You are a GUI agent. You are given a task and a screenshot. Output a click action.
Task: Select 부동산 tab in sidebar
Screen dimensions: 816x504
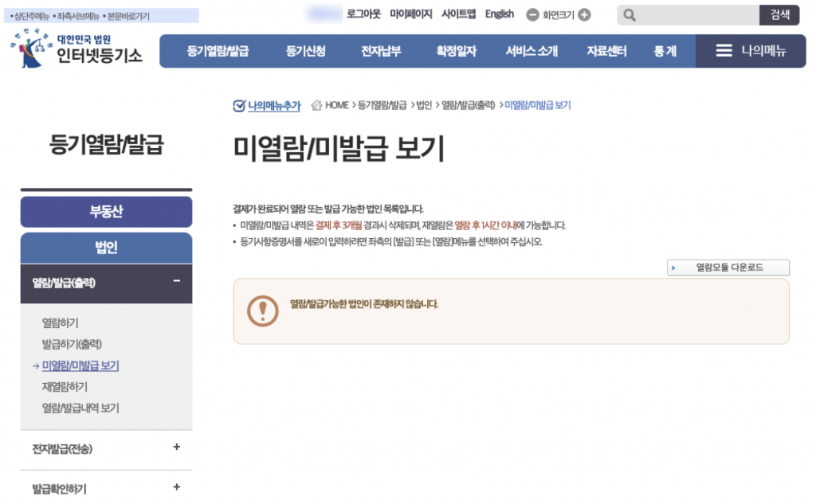tap(106, 212)
